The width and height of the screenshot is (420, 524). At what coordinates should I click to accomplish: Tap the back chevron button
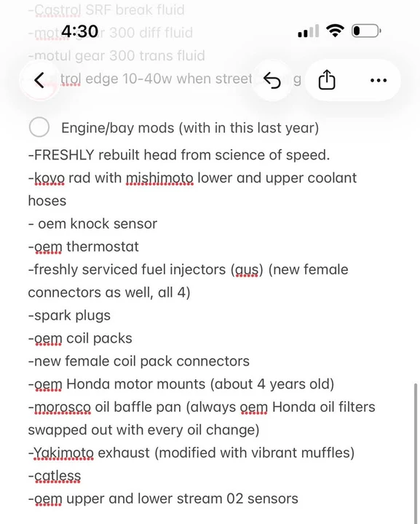[39, 80]
